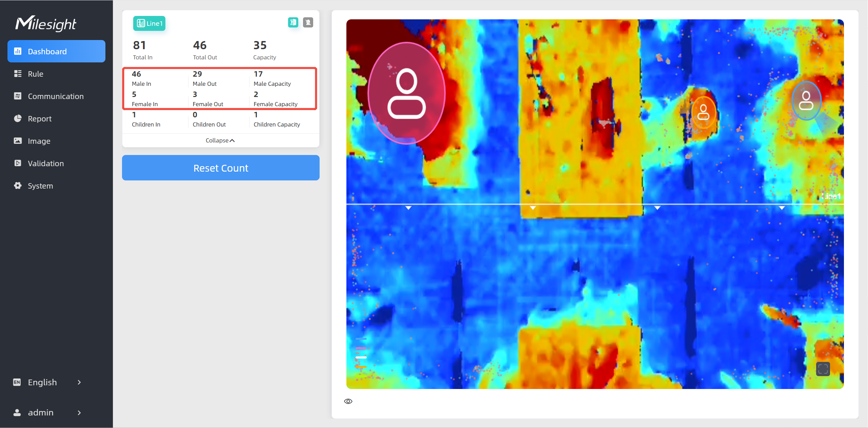The image size is (868, 428).
Task: Open the Rule menu
Action: 36,74
